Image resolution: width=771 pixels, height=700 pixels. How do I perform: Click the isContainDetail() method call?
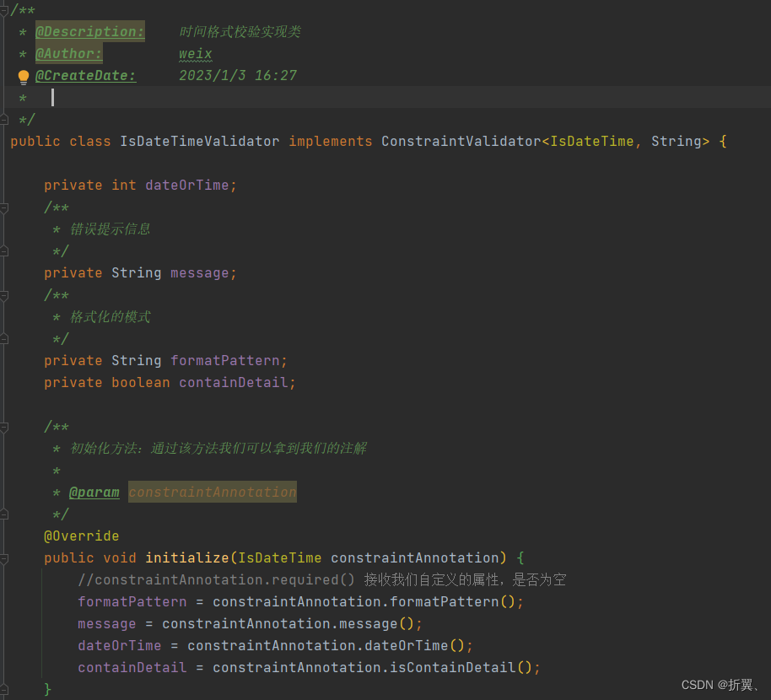click(x=461, y=668)
